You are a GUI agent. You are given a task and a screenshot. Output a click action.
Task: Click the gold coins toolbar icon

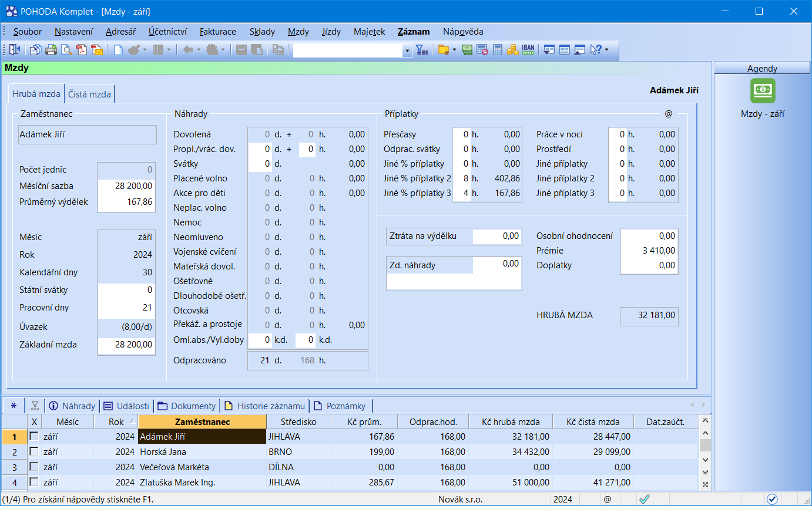coord(513,50)
